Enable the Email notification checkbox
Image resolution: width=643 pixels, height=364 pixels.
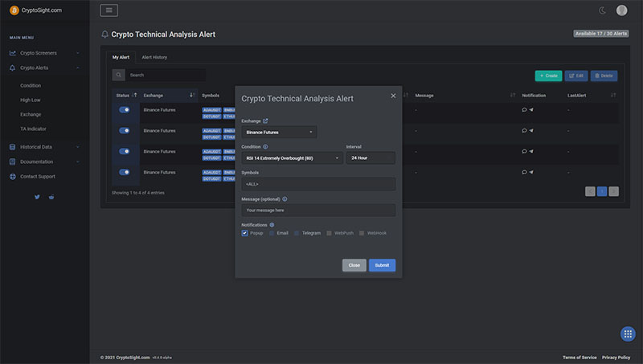[x=272, y=233]
